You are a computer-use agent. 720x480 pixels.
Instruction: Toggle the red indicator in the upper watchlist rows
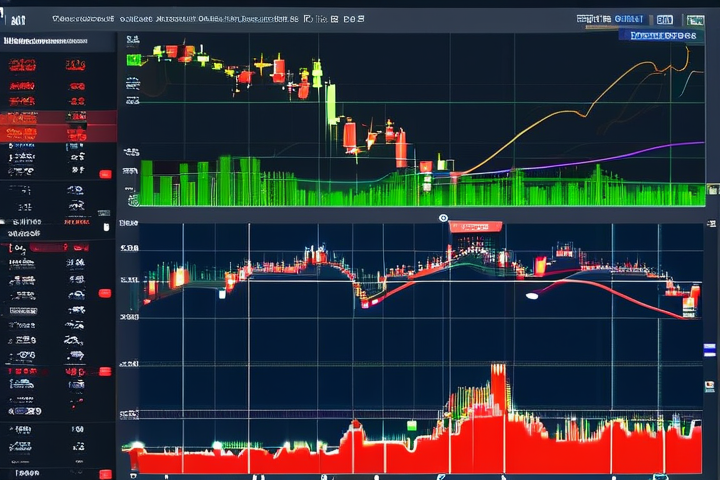(x=105, y=174)
